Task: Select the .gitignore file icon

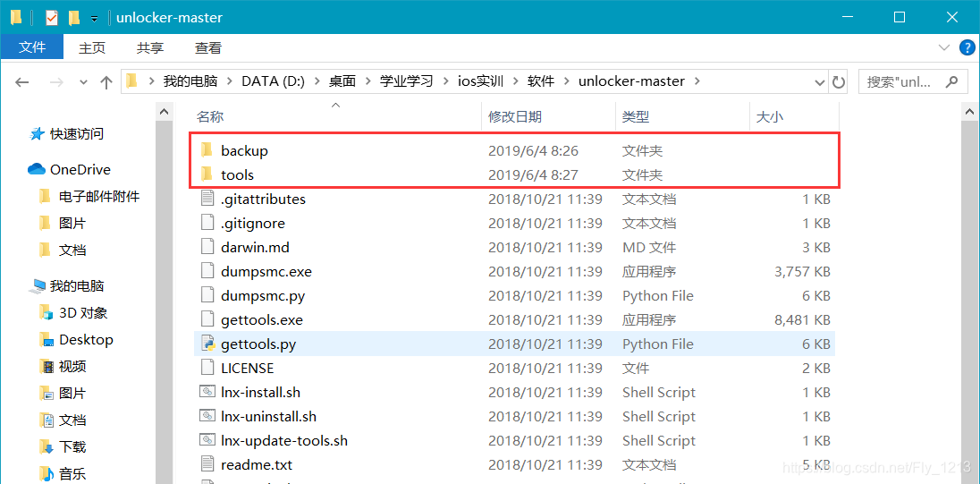Action: (x=207, y=224)
